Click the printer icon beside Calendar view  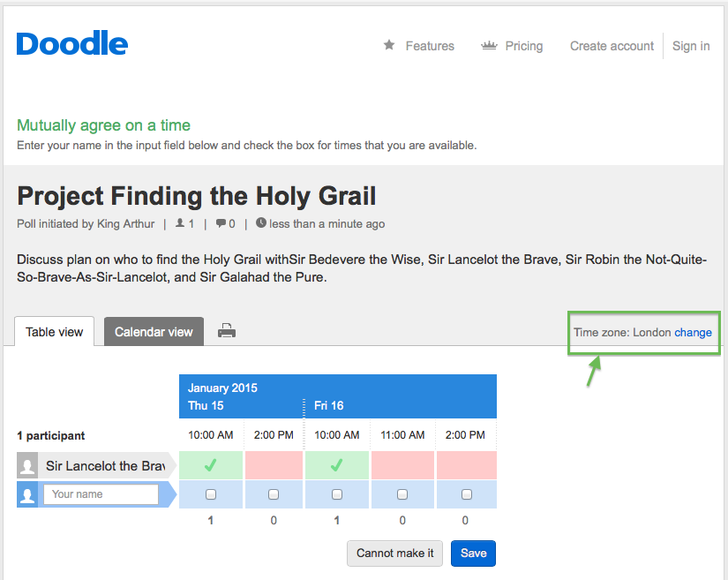pyautogui.click(x=227, y=331)
